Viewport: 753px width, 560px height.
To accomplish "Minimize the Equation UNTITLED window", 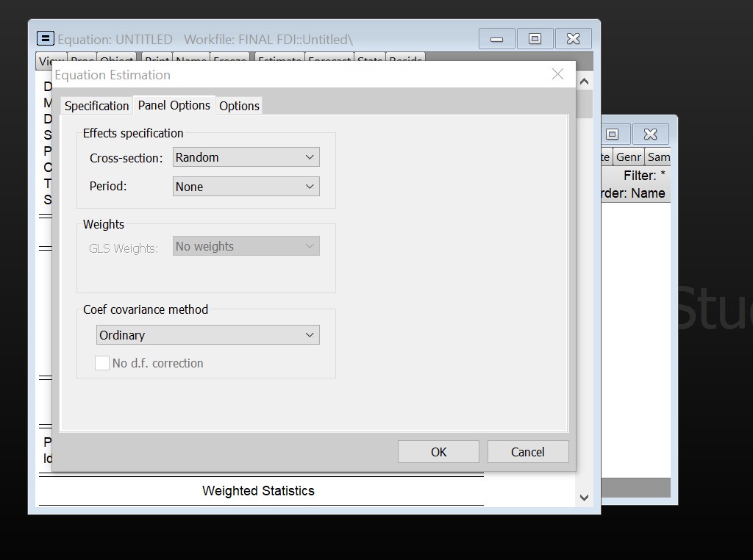I will [x=497, y=39].
